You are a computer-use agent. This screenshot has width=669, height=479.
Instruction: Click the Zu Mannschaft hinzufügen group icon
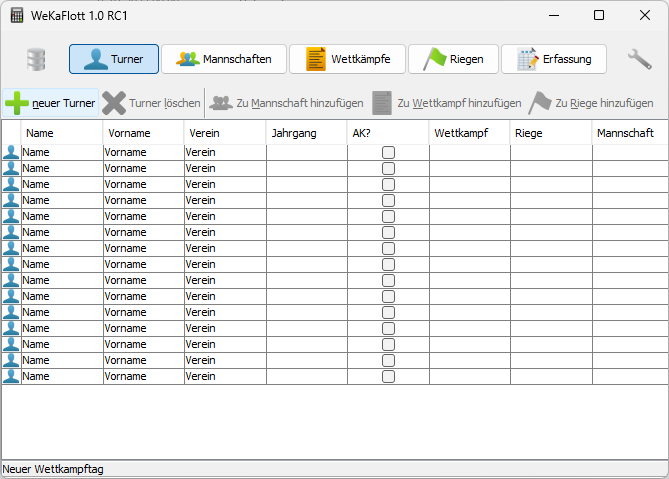[220, 103]
